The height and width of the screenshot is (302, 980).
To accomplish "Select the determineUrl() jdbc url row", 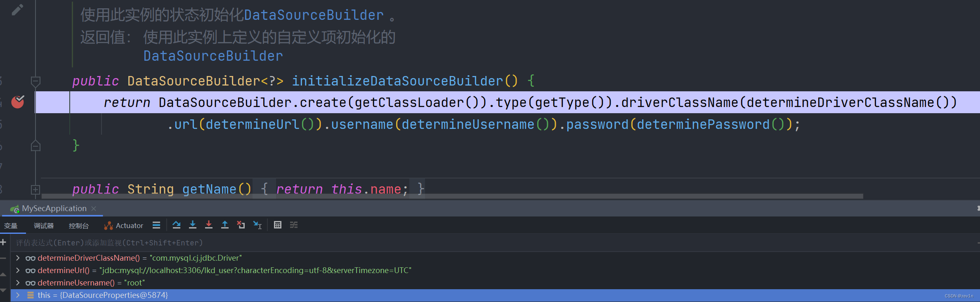I will click(x=495, y=271).
